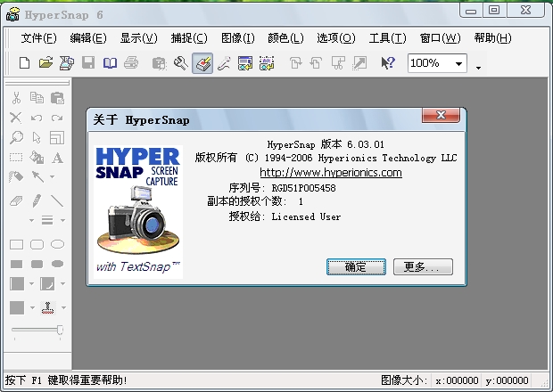Screen dimensions: 553x392
Task: Click the slider handle in the left panel
Action: (x=61, y=330)
